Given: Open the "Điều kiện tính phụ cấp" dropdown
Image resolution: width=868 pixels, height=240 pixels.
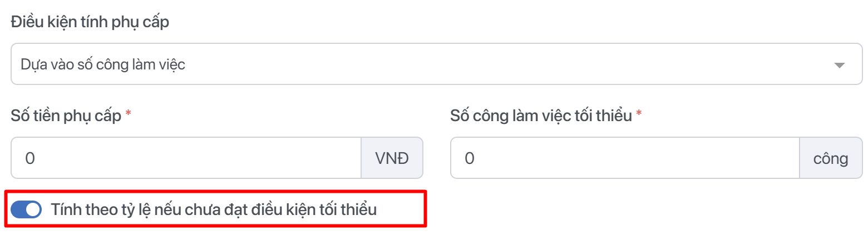Looking at the screenshot, I should pyautogui.click(x=436, y=64).
